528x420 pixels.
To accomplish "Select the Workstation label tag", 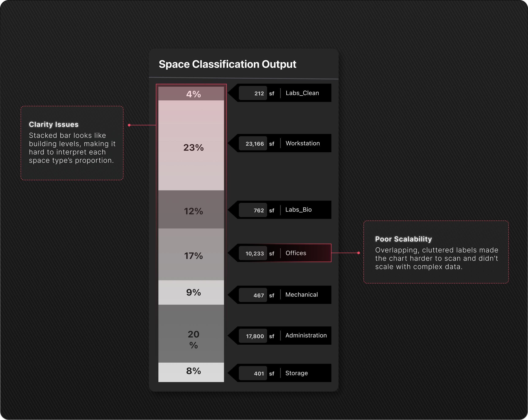I will 303,143.
